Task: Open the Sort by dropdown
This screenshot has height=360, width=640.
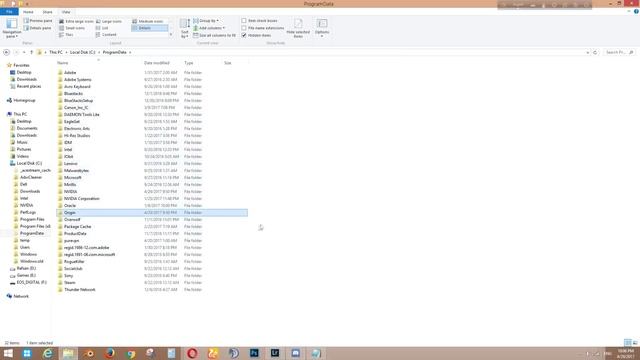Action: (x=184, y=28)
